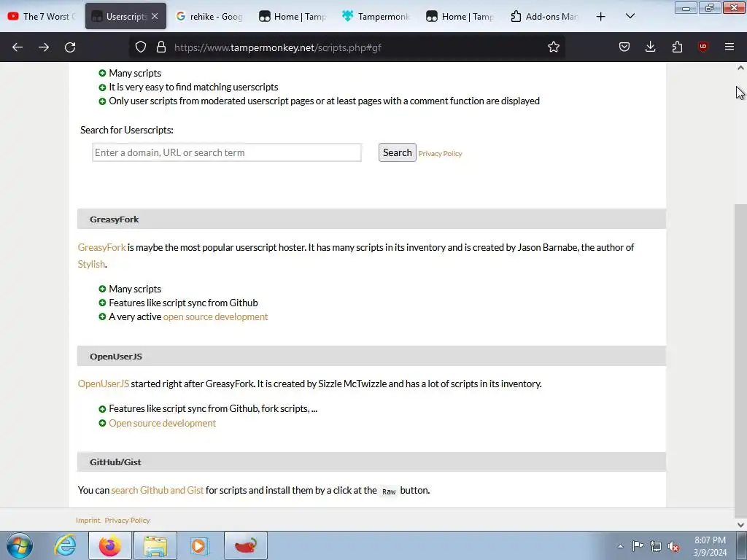The width and height of the screenshot is (747, 560).
Task: Open Windows Explorer file manager from taskbar
Action: pyautogui.click(x=155, y=545)
